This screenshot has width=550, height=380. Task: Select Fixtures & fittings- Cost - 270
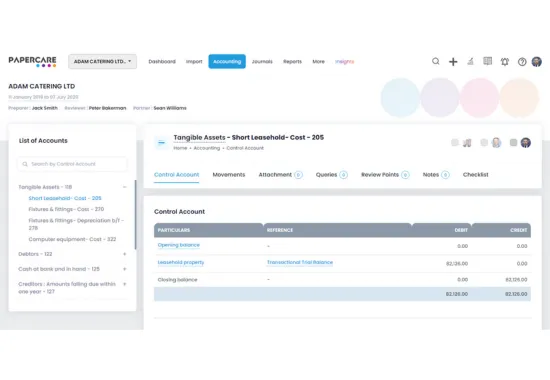coord(66,209)
